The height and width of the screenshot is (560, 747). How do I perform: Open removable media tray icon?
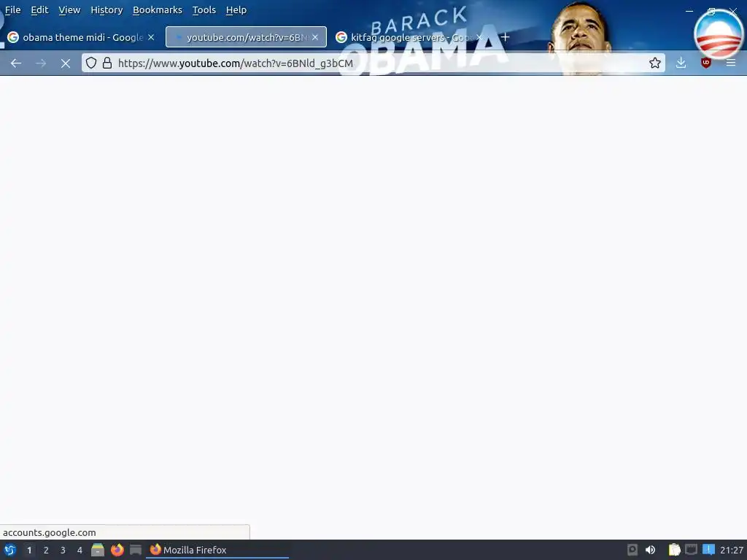632,550
